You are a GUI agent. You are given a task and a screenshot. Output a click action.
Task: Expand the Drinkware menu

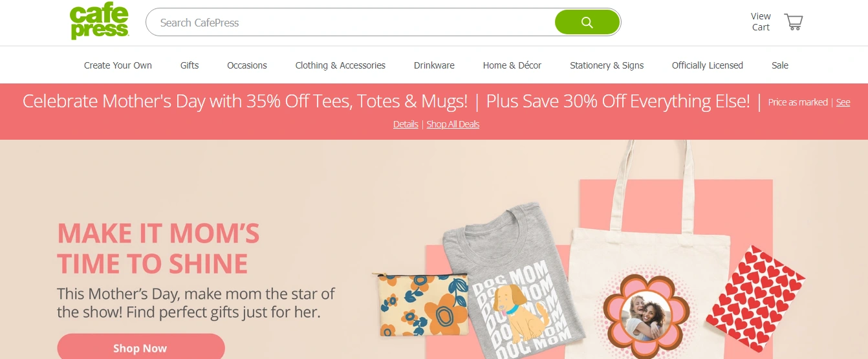tap(434, 65)
